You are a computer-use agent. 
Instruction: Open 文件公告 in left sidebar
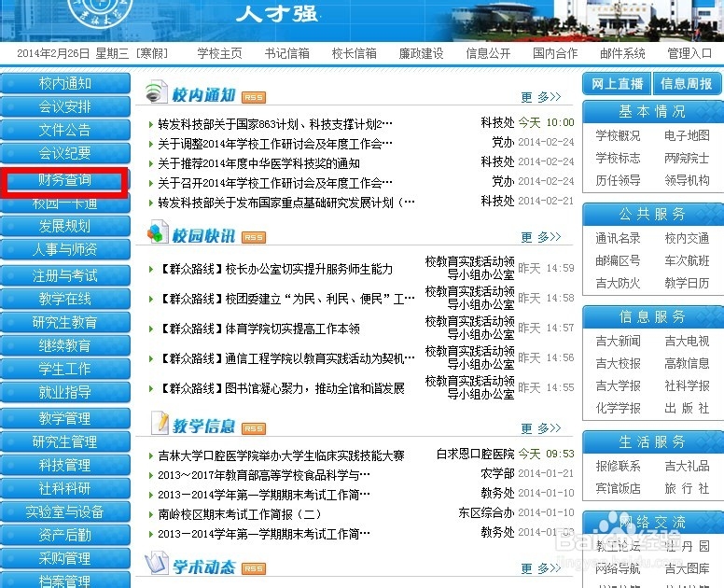65,130
